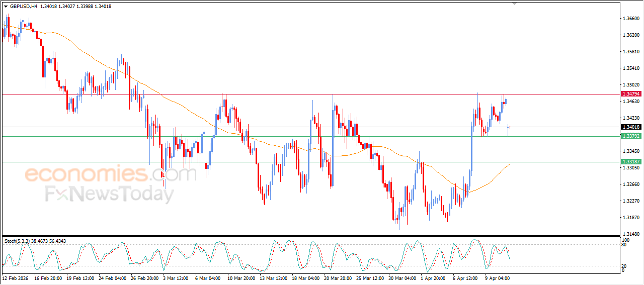Click the latest small candle near 1.34018
Viewport: 644px width, 285px height.
(510, 127)
